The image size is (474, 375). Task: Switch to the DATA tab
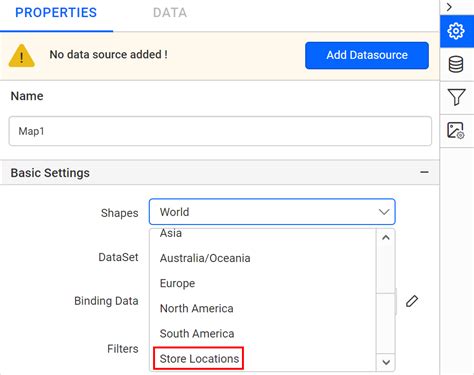170,13
